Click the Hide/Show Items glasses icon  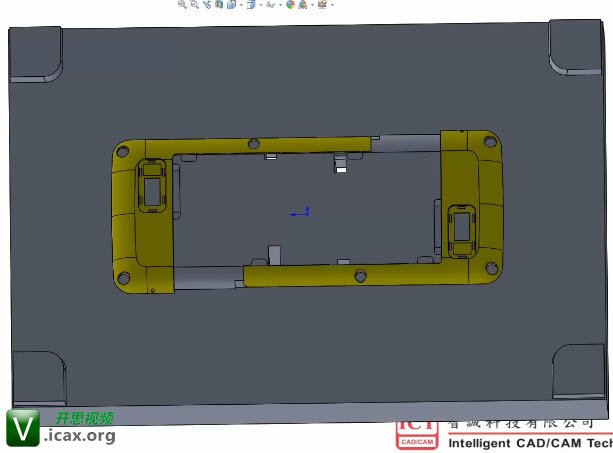tap(271, 5)
